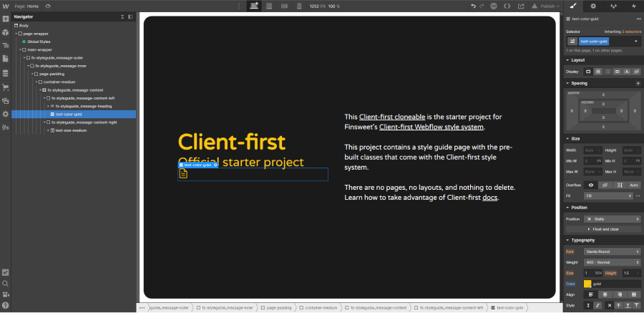Open the Page: Home selector
This screenshot has height=313, width=644.
pyautogui.click(x=26, y=6)
